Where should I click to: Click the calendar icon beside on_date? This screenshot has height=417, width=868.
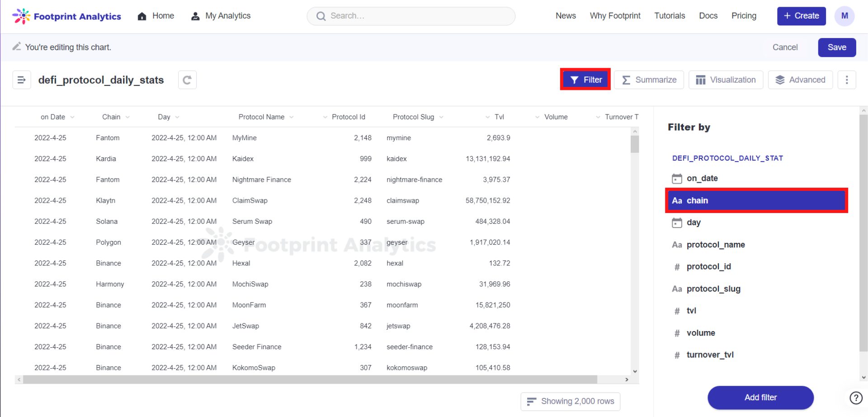click(677, 179)
